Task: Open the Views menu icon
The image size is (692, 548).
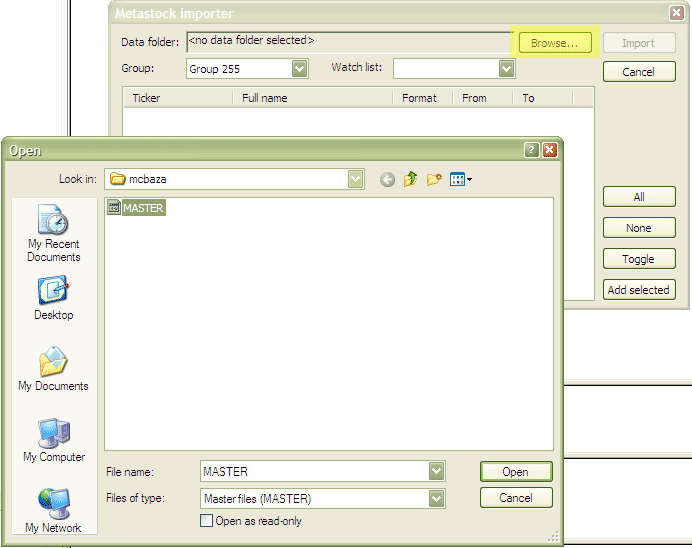Action: (461, 179)
